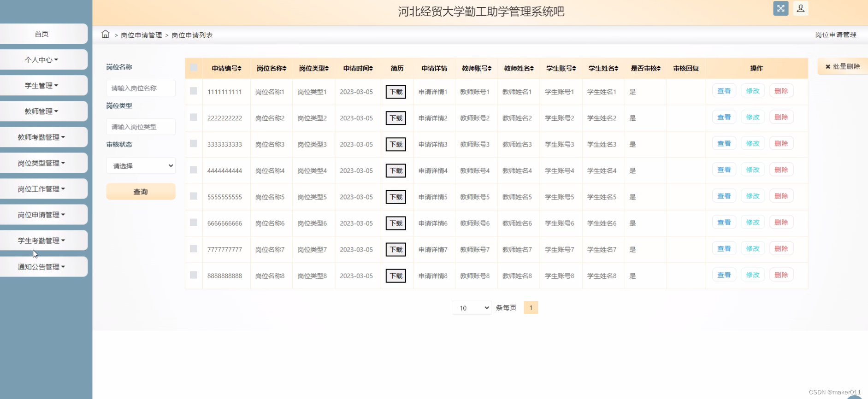
Task: Download resume for row 1111111111
Action: [x=396, y=92]
